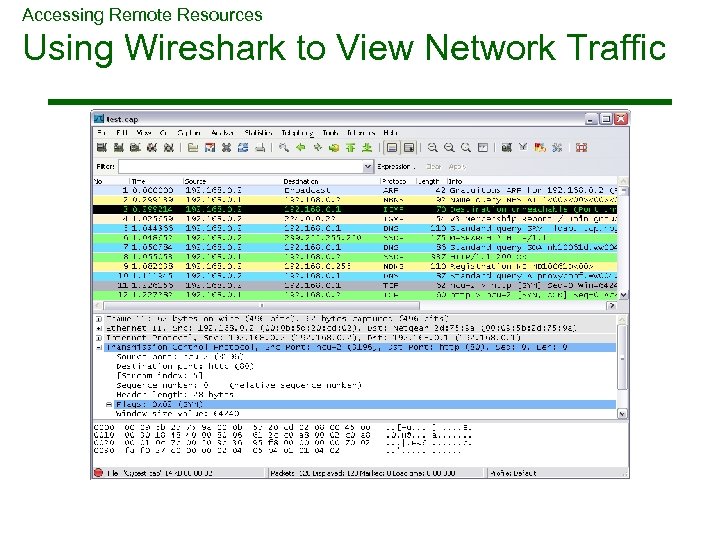This screenshot has height=540, width=720.
Task: Sort by the Time column header
Action: [157, 181]
